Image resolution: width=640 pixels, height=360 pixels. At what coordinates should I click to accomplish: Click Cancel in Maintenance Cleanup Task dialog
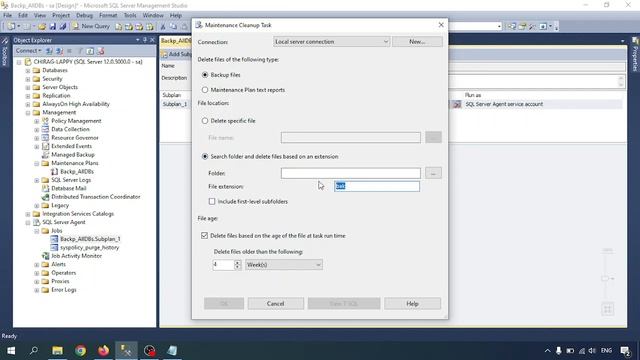276,304
